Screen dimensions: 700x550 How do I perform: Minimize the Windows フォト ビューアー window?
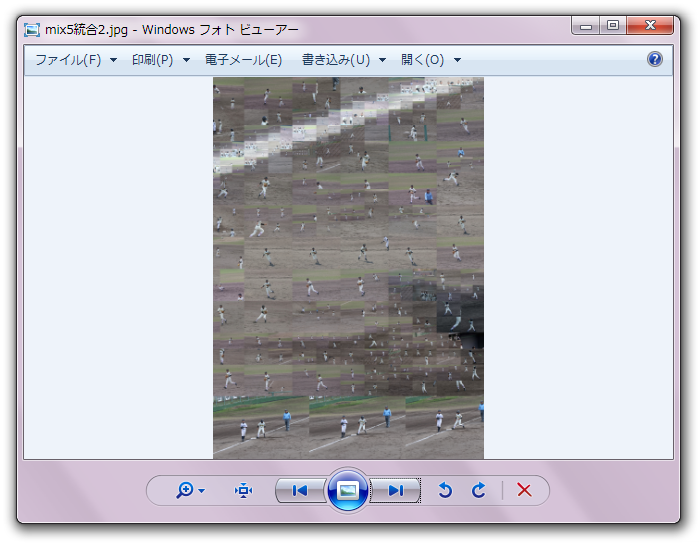[x=586, y=25]
